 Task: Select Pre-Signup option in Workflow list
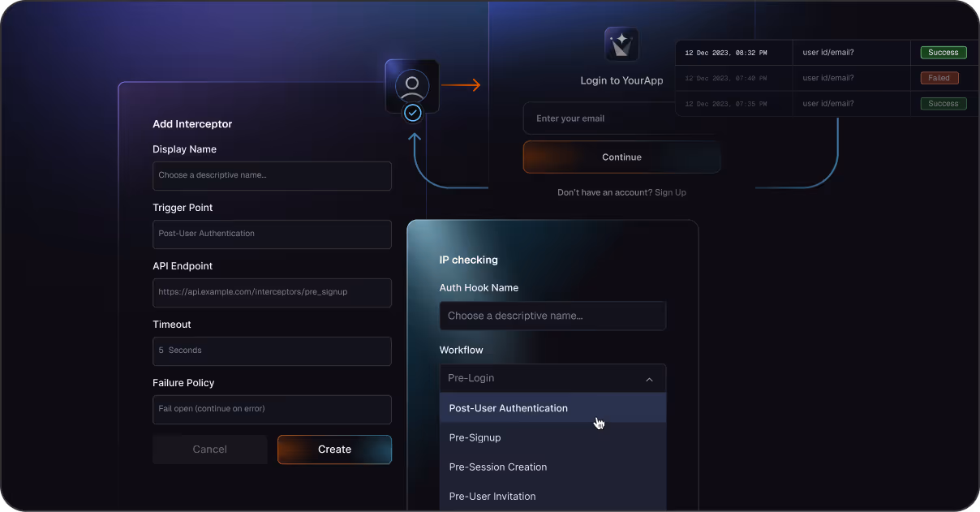click(552, 437)
